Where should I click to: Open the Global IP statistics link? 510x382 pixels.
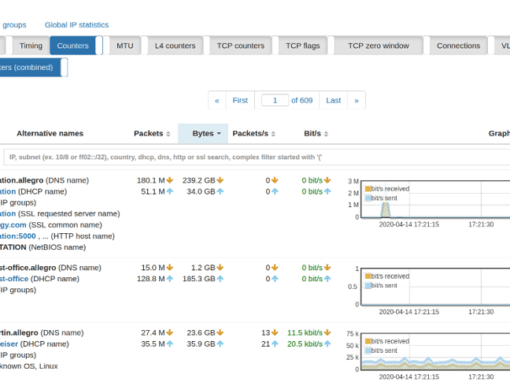point(77,25)
